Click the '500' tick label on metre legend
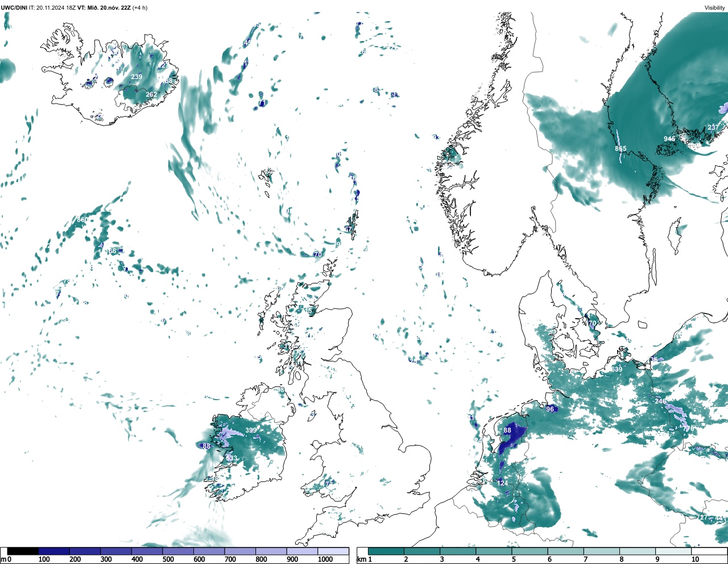The image size is (728, 564). click(168, 560)
